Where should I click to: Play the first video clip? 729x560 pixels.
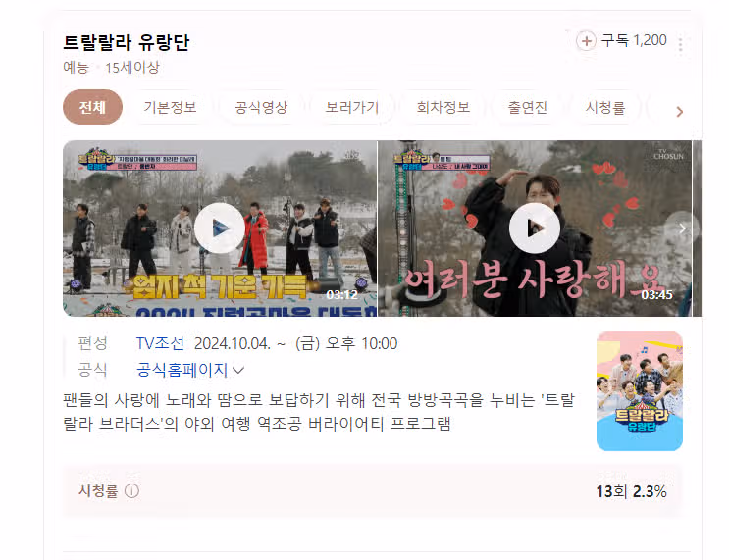220,229
